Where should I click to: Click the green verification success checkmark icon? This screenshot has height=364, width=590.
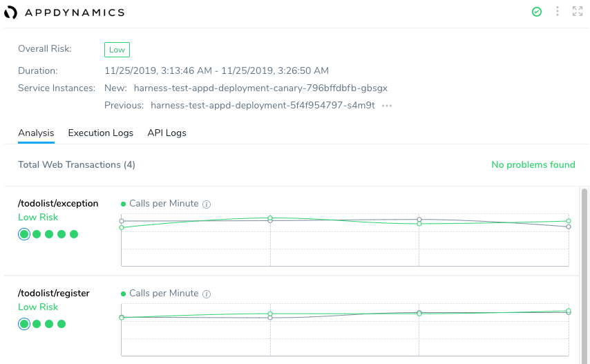coord(537,12)
